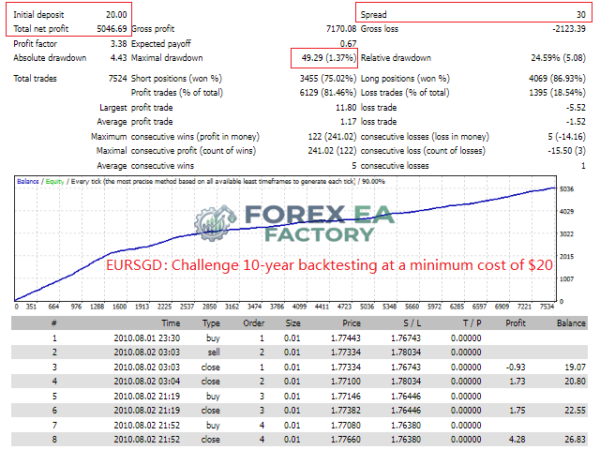Select the average loss trade value -1.52
The width and height of the screenshot is (600, 450).
tap(576, 122)
